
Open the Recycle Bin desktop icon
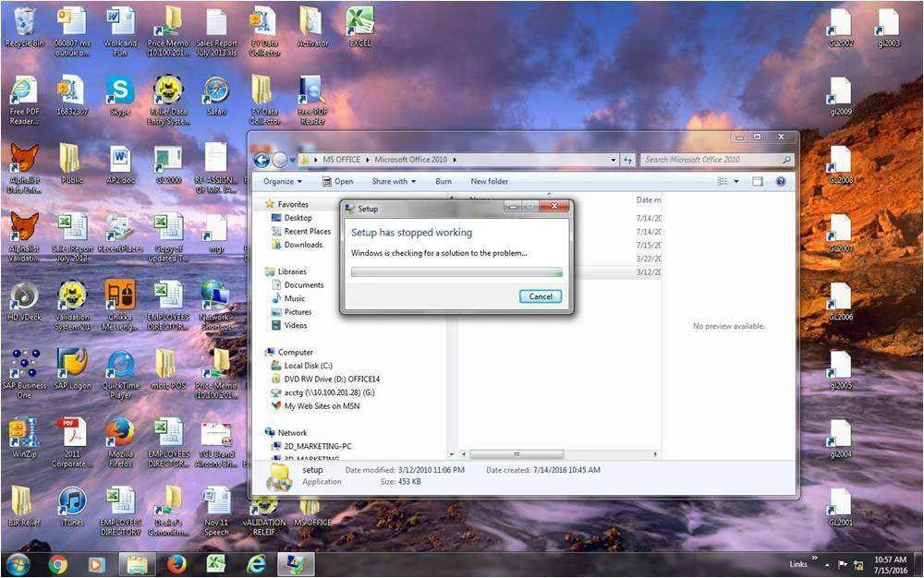coord(24,28)
